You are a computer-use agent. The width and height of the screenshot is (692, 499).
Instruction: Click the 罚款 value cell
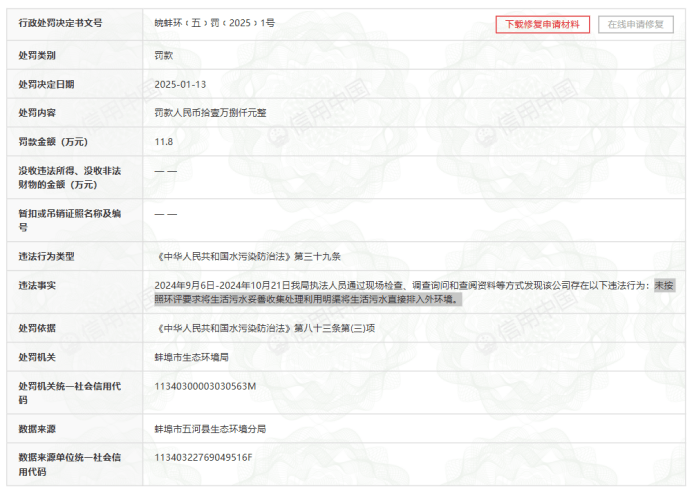click(414, 55)
